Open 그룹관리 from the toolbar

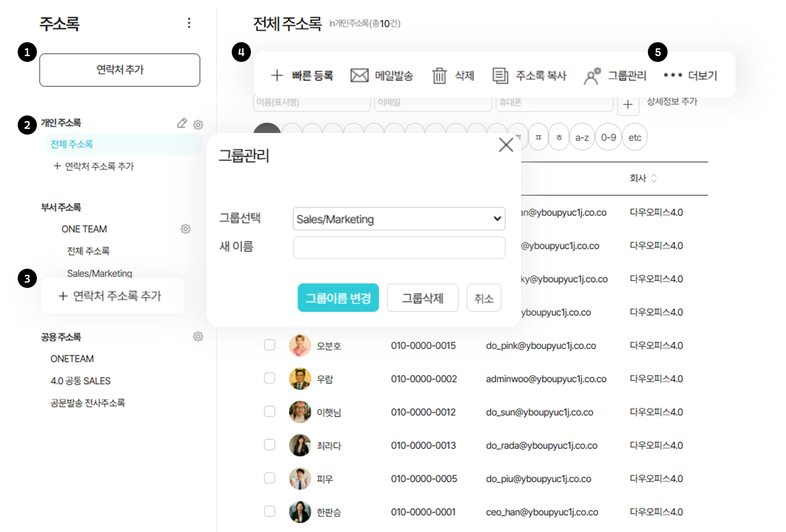click(615, 76)
